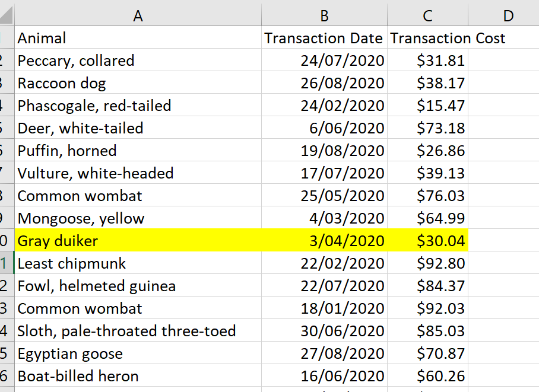Click the $92.80 cost cell
This screenshot has height=392, width=539.
(x=427, y=263)
